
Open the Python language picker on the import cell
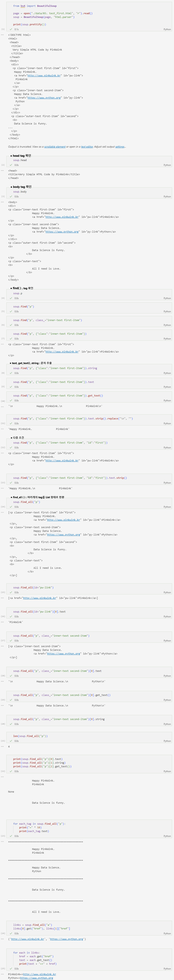[167, 29]
